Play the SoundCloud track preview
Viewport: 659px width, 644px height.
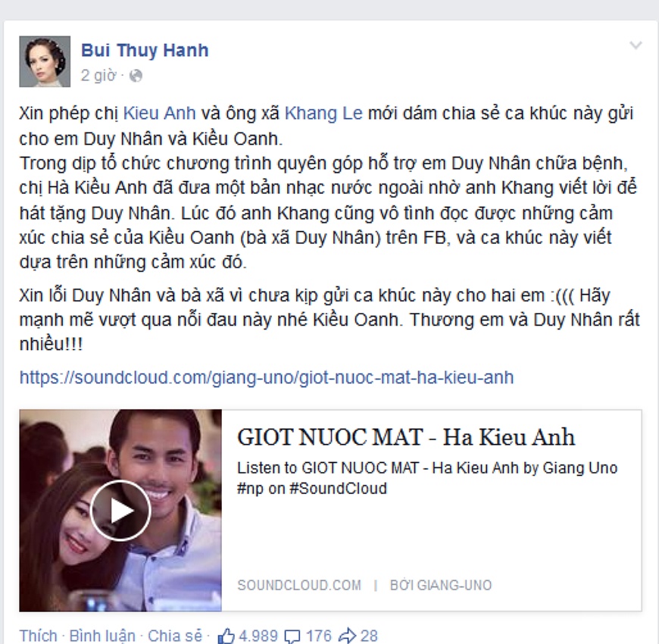(120, 511)
